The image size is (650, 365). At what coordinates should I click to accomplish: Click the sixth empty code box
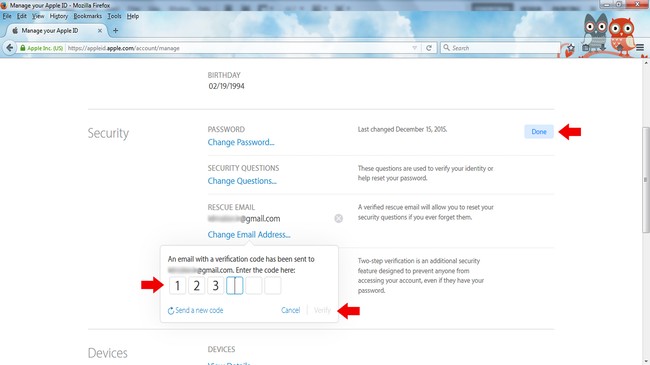pos(273,285)
